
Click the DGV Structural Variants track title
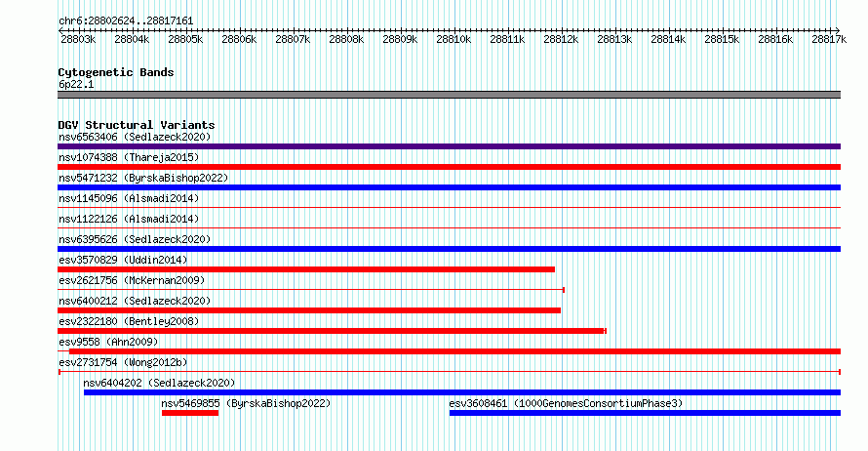tap(137, 125)
